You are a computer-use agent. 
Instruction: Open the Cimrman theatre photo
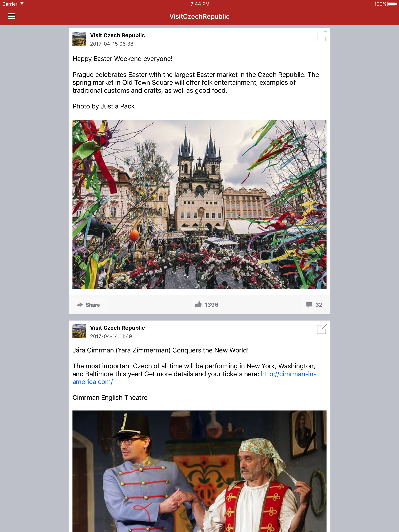pyautogui.click(x=199, y=471)
